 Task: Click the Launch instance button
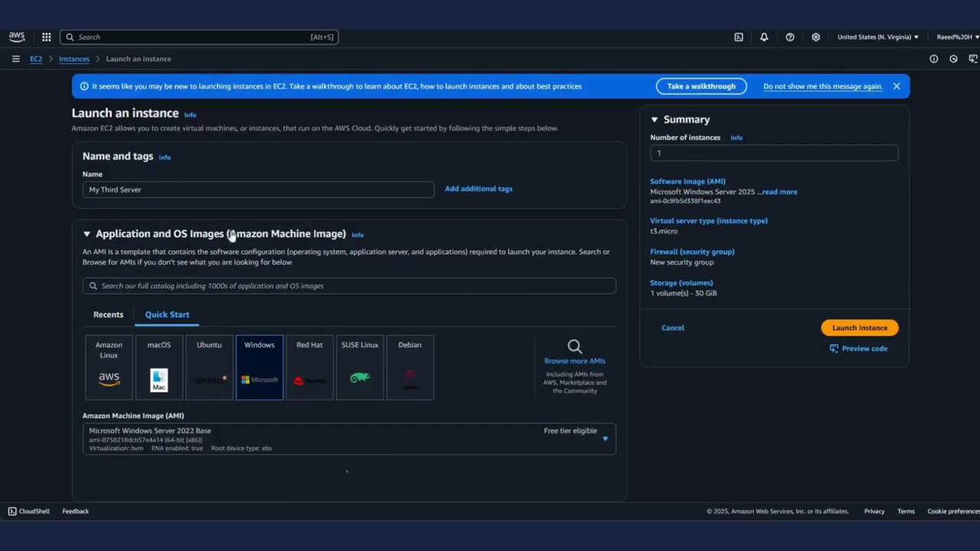(x=860, y=328)
